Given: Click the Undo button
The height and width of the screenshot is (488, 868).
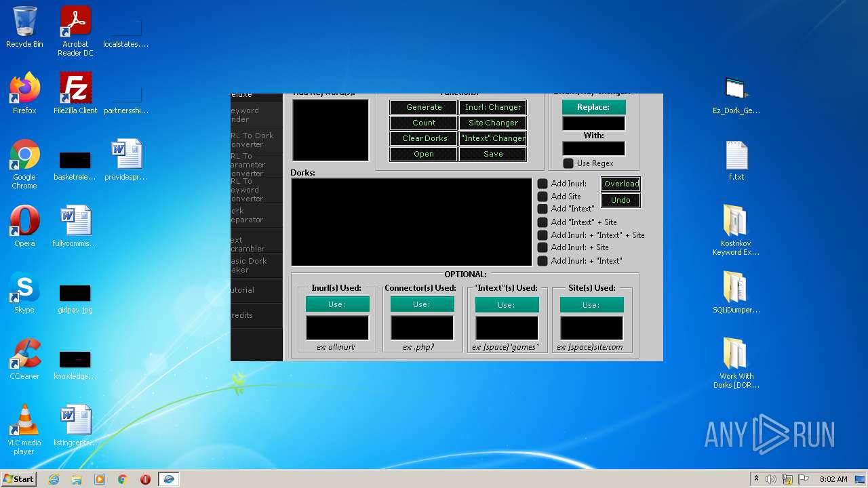Looking at the screenshot, I should tap(621, 200).
